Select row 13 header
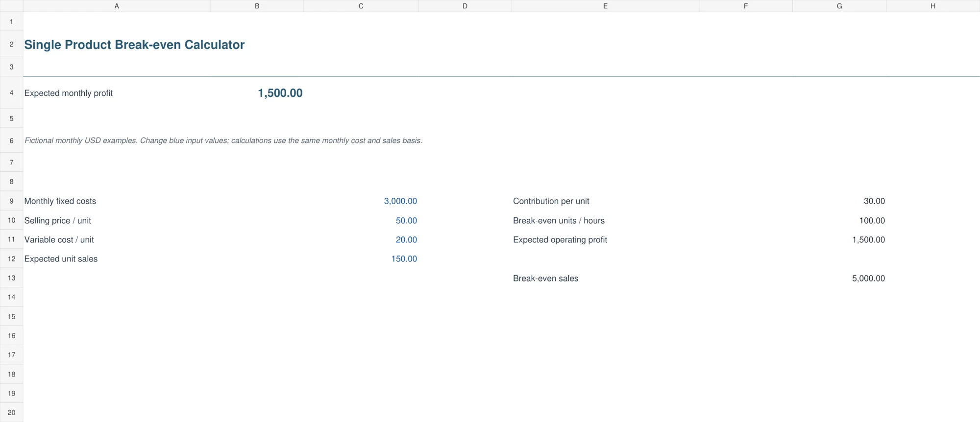Screen dimensions: 980x422 [x=11, y=278]
